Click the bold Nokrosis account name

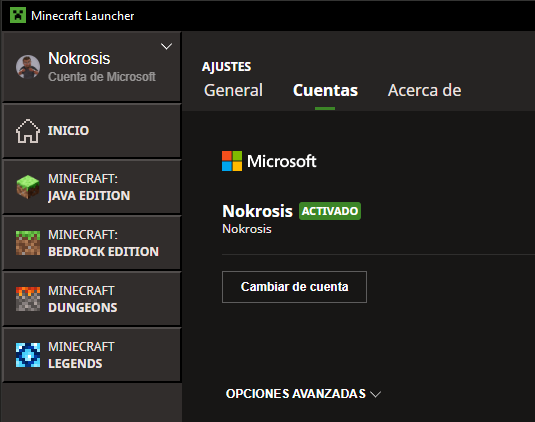[257, 211]
